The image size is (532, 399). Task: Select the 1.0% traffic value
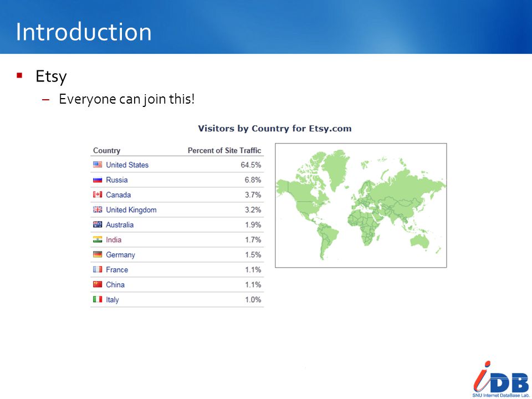coord(253,300)
